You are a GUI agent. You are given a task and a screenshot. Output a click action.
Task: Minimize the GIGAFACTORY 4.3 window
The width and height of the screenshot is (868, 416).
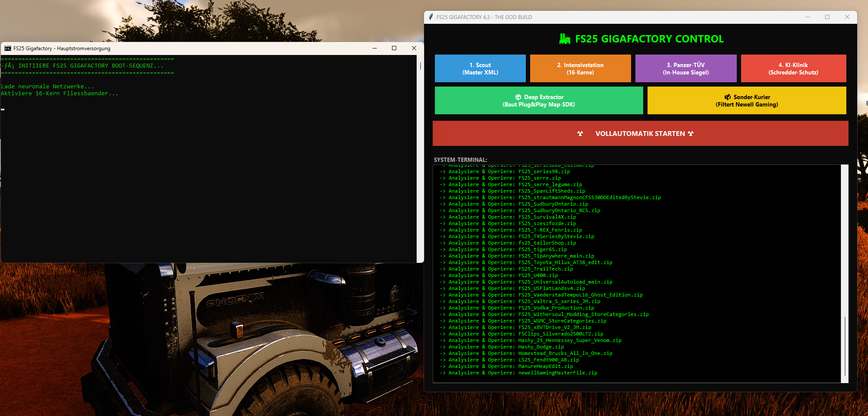coord(808,17)
